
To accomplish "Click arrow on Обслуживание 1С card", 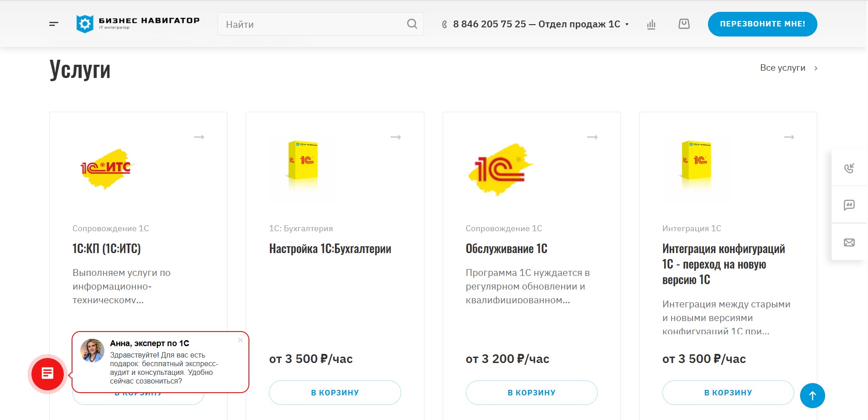I will [592, 137].
